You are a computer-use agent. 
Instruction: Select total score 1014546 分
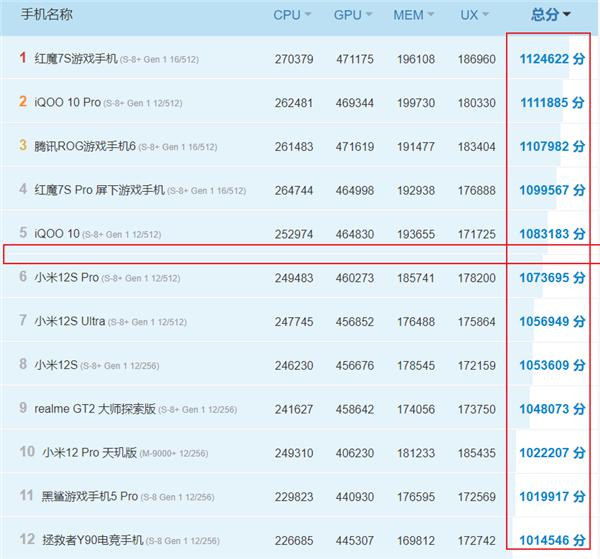click(x=552, y=540)
